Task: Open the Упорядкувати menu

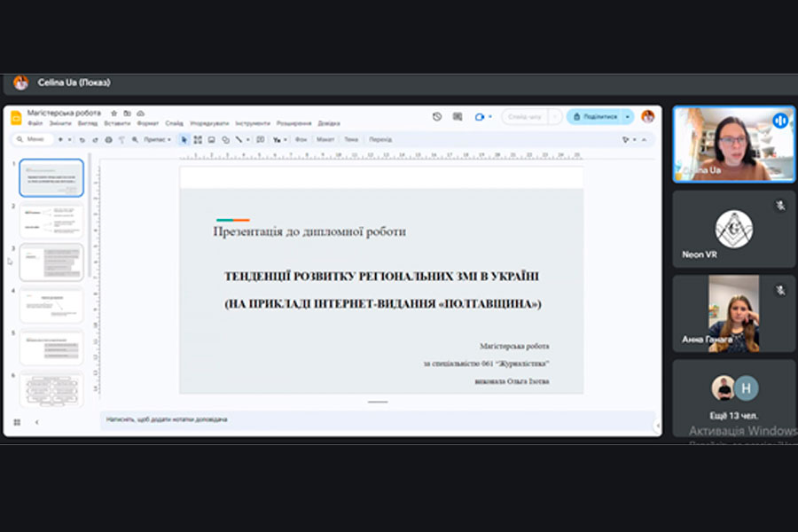Action: [x=209, y=124]
